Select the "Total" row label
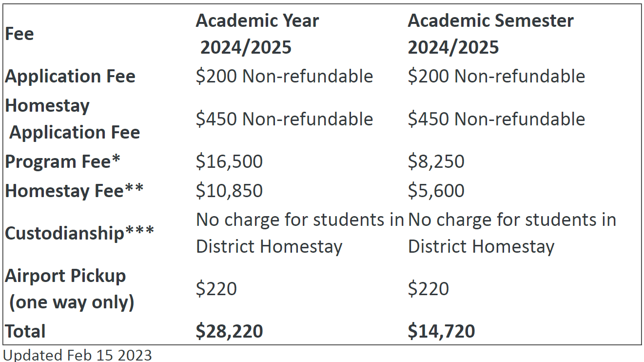The height and width of the screenshot is (362, 644). [25, 331]
